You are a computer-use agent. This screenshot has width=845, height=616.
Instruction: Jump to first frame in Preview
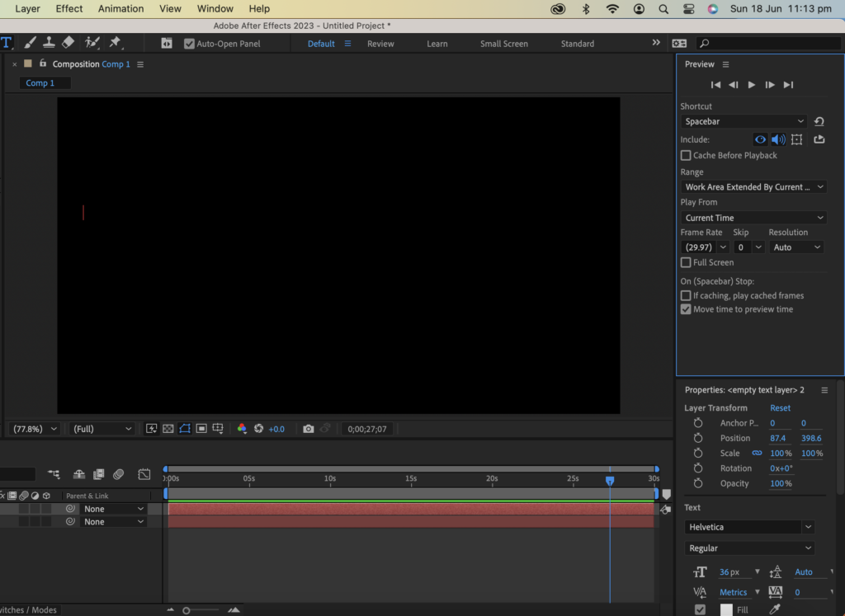[x=715, y=85]
